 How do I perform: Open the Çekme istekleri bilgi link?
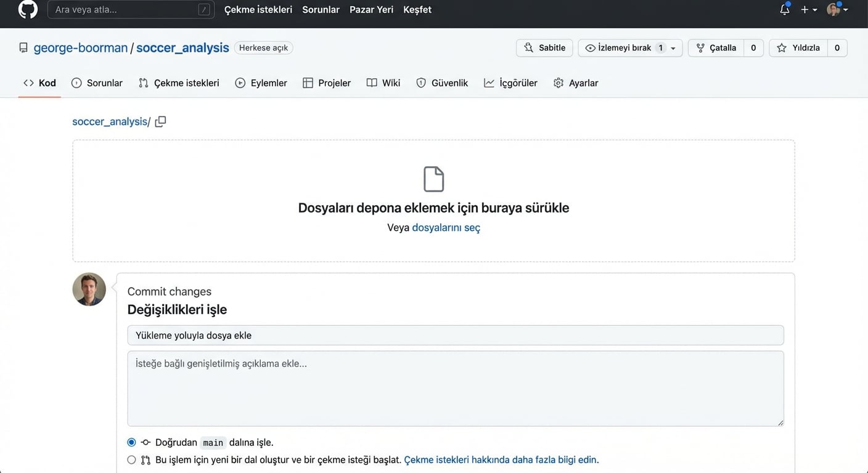500,459
